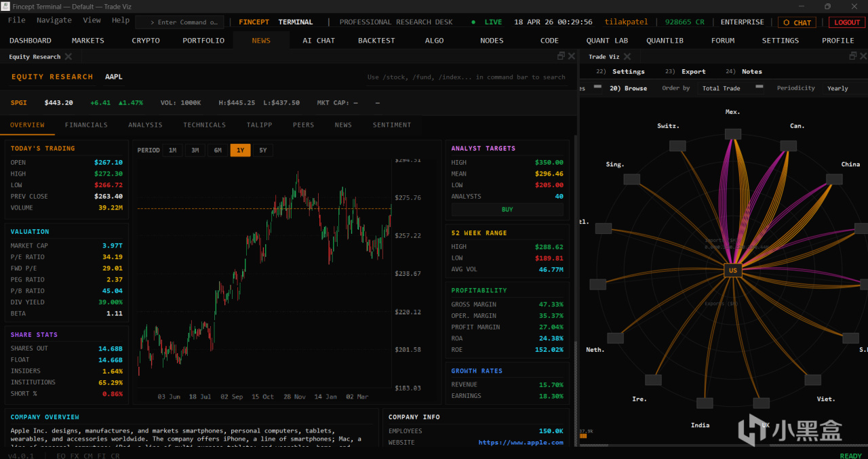868x459 pixels.
Task: Select the Viet. node in Trade Viz
Action: pos(812,380)
